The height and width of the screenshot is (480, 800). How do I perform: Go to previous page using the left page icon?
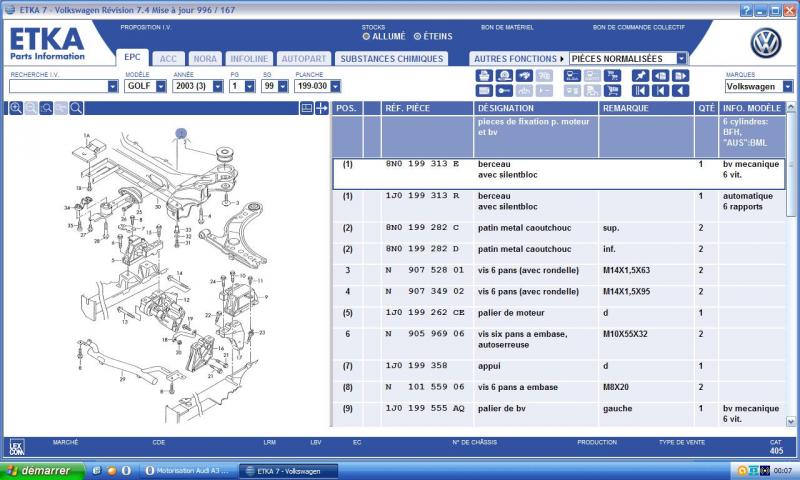click(x=660, y=76)
